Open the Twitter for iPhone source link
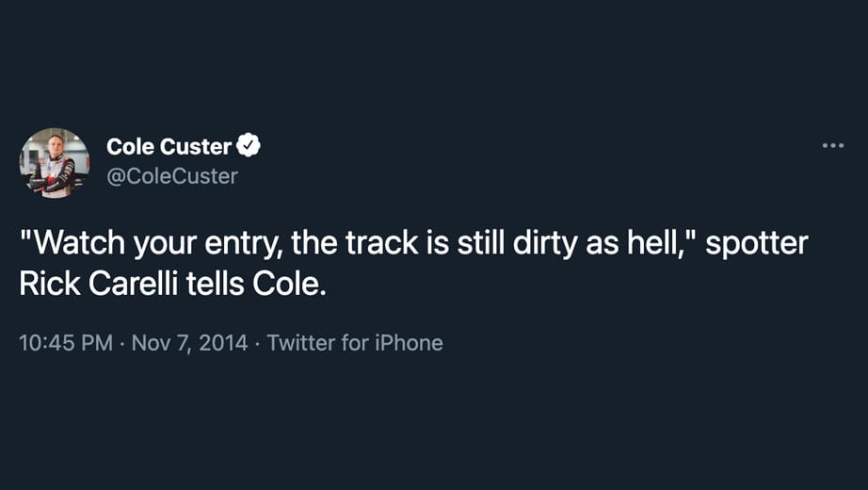Screen dimensions: 868x490 pyautogui.click(x=355, y=343)
